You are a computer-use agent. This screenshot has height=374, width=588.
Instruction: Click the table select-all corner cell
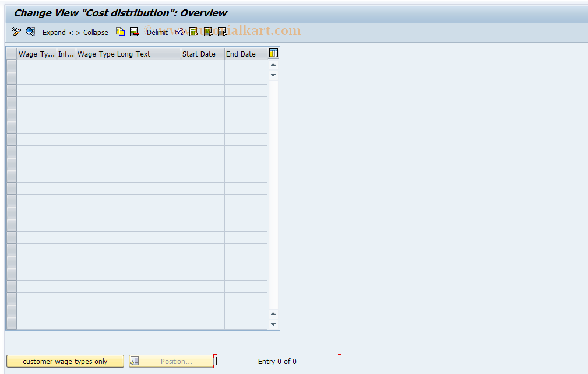pos(12,54)
